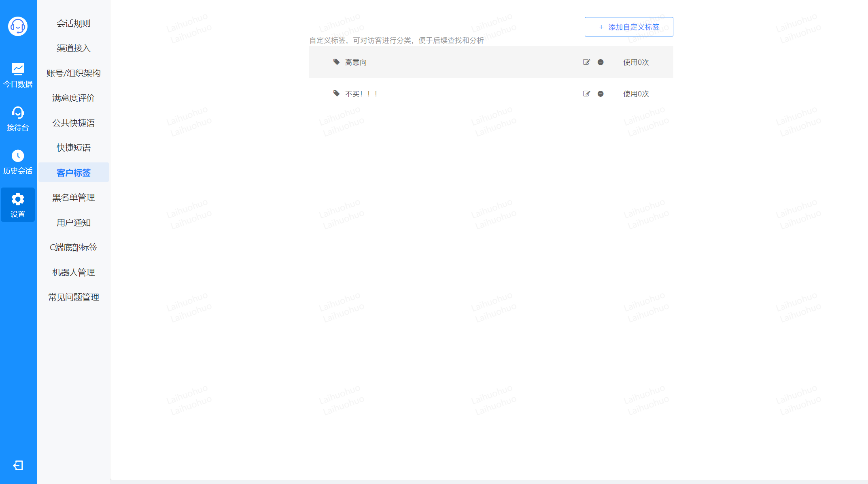Open 历史会话 clock icon in sidebar
Screen dimensions: 868x484
18,156
